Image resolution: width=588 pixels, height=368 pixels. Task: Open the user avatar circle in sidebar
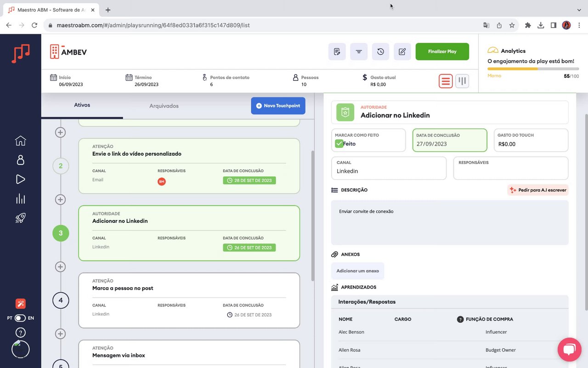click(x=21, y=350)
